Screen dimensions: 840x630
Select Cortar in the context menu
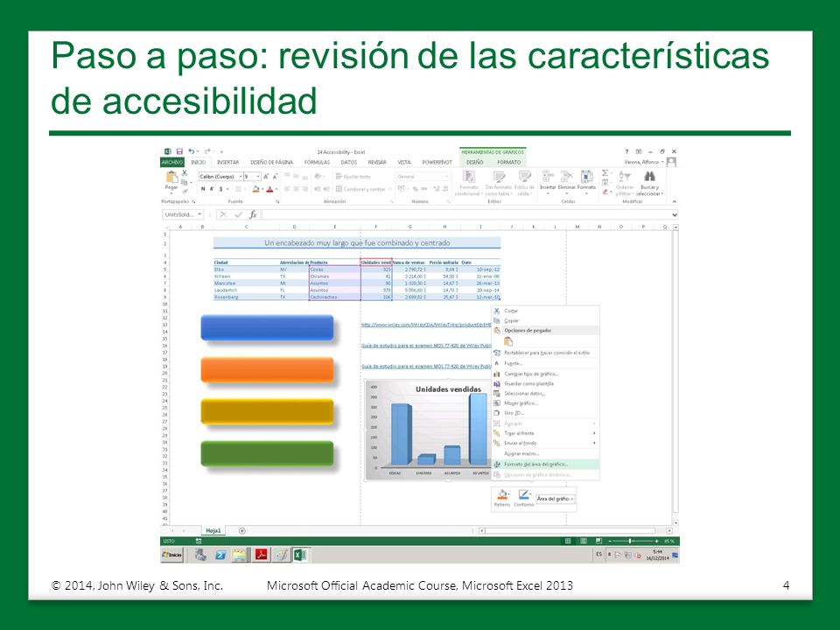[x=545, y=311]
